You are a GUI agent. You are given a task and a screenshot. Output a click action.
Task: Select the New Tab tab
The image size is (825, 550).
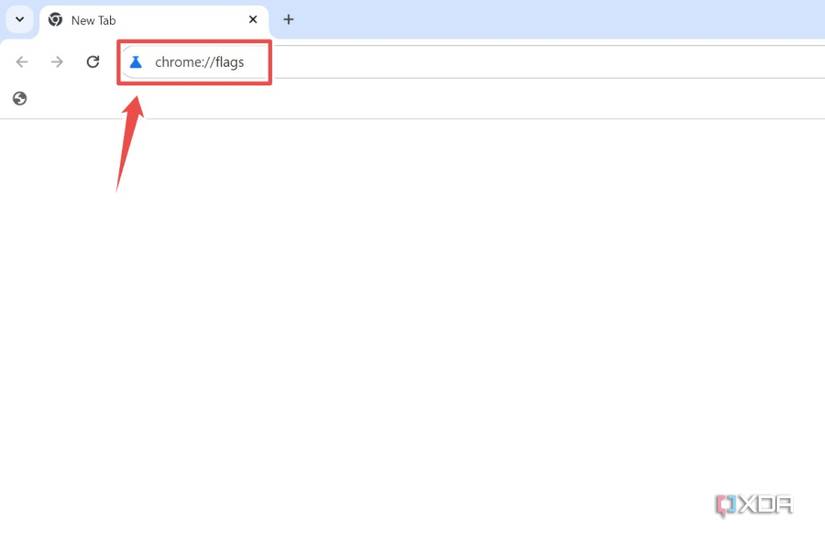(x=154, y=21)
